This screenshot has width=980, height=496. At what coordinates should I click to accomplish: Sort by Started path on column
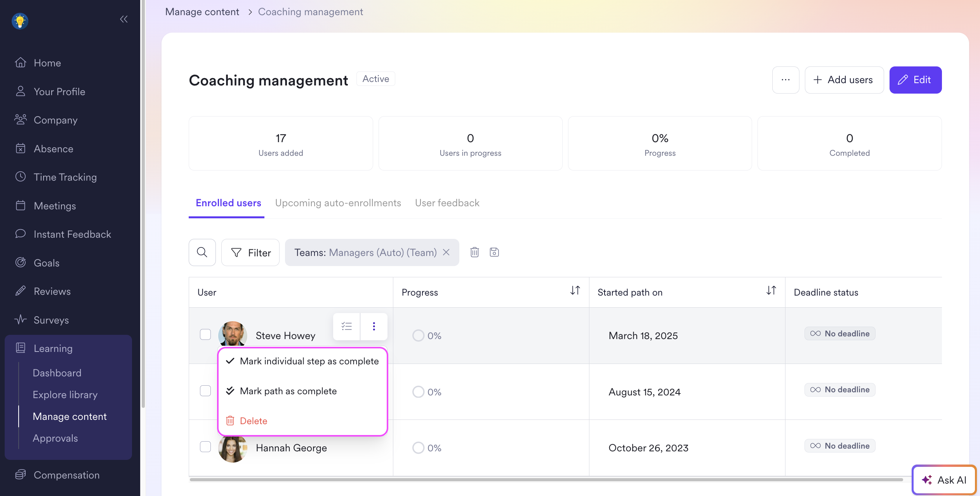pos(771,291)
